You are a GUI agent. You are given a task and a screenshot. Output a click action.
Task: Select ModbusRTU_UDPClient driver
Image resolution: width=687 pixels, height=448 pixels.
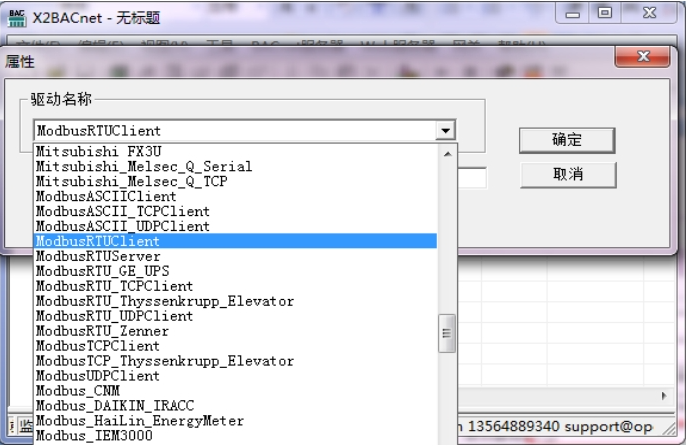pos(236,316)
